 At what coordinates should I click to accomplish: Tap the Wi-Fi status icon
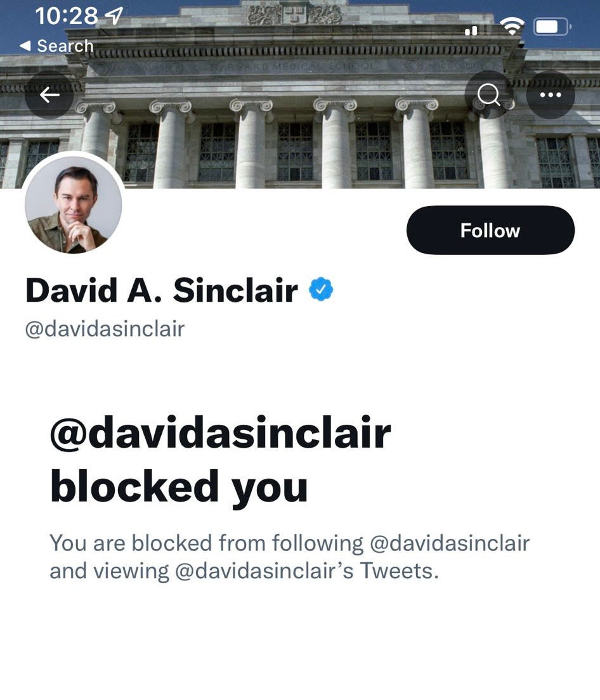[512, 27]
